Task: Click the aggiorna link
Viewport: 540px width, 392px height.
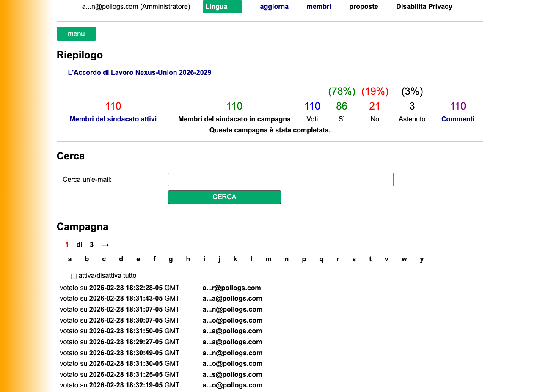Action: [274, 7]
